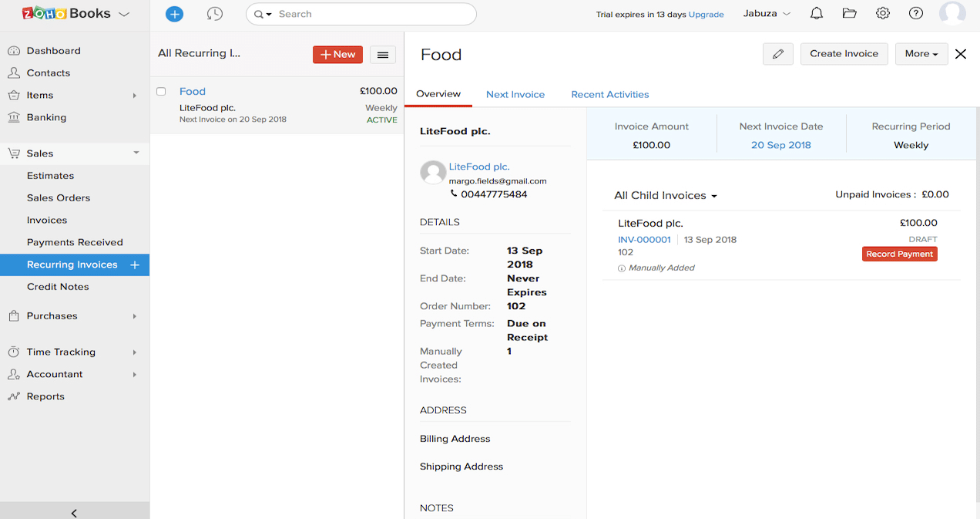
Task: Click the blue quick create plus icon
Action: pos(175,14)
